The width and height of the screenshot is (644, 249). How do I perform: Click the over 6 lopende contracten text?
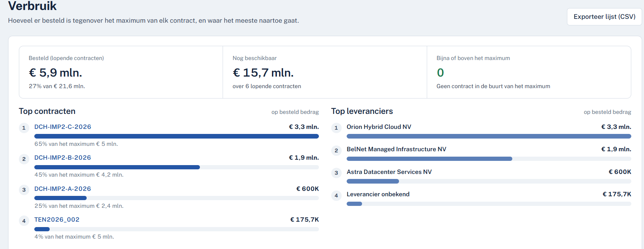click(x=267, y=86)
